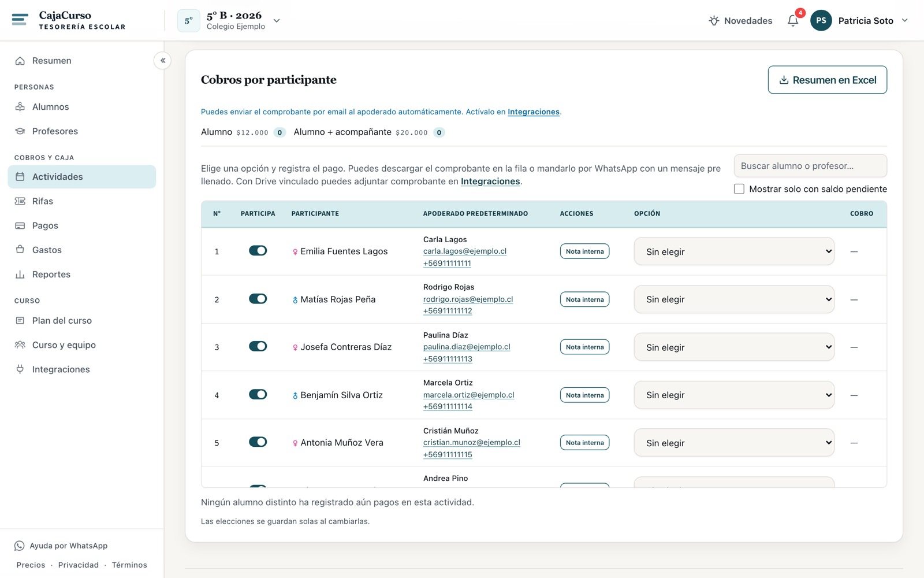This screenshot has width=924, height=578.
Task: Click the Reportes chart icon
Action: pyautogui.click(x=20, y=275)
